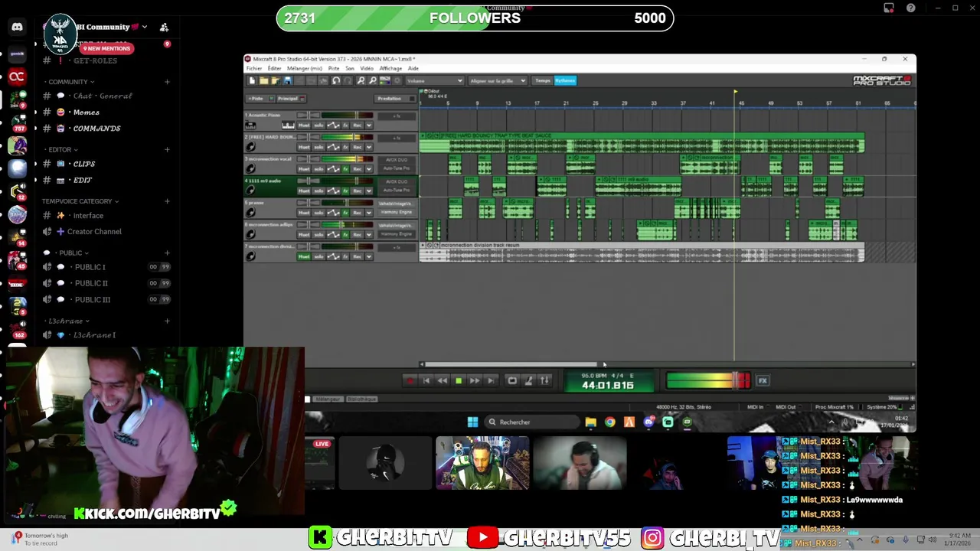Click the Discord icon in the streamed taskbar
The width and height of the screenshot is (980, 551).
(648, 422)
